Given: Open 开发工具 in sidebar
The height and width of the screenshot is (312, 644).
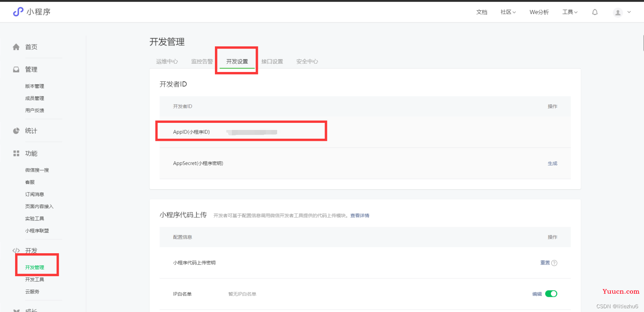Looking at the screenshot, I should coord(35,280).
